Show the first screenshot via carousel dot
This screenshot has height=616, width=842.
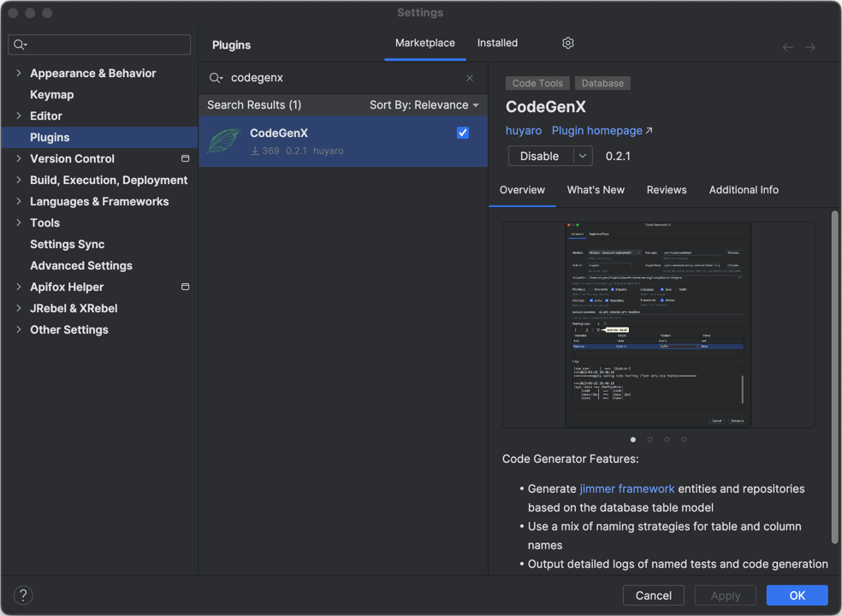coord(633,439)
